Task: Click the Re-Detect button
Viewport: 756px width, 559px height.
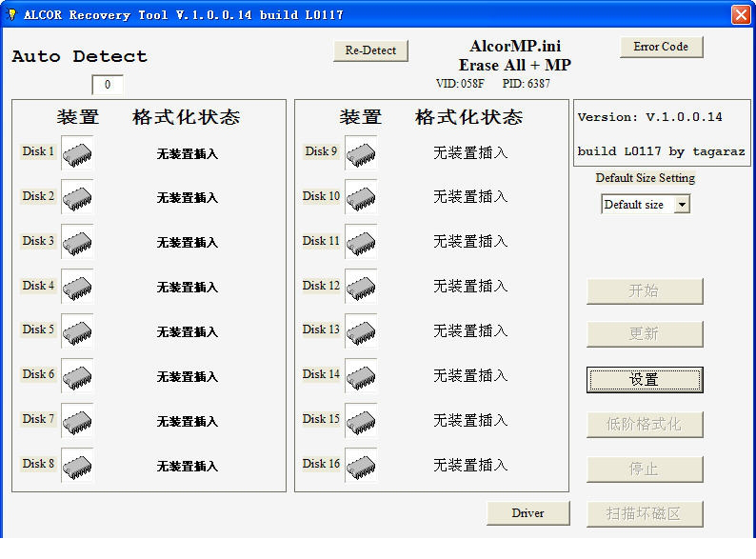Action: (370, 50)
